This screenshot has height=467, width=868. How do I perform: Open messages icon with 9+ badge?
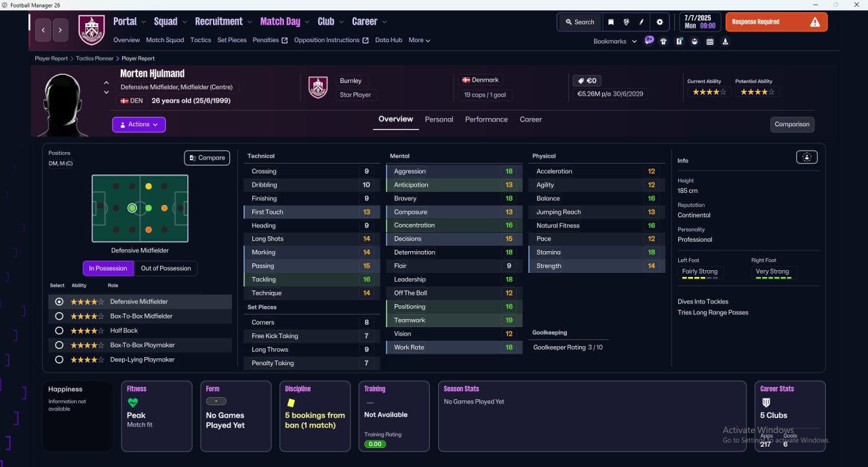(x=649, y=40)
